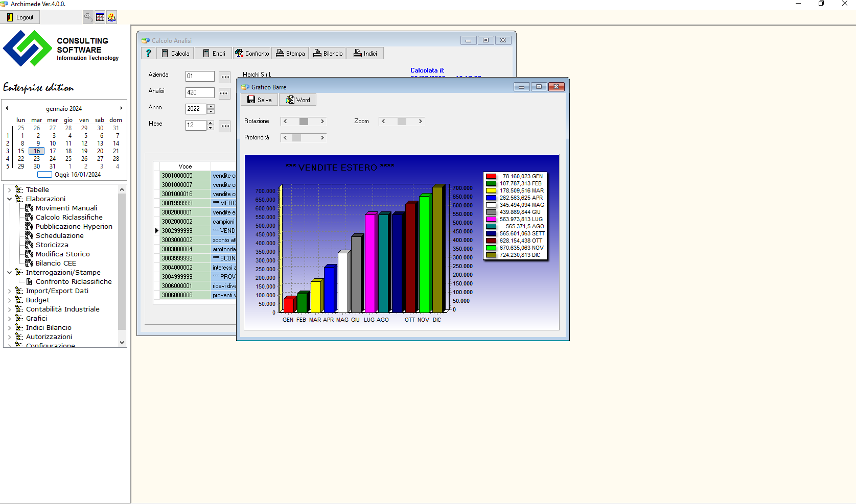Viewport: 856px width, 504px height.
Task: Expand the Contabilità Industriale node
Action: click(x=9, y=309)
